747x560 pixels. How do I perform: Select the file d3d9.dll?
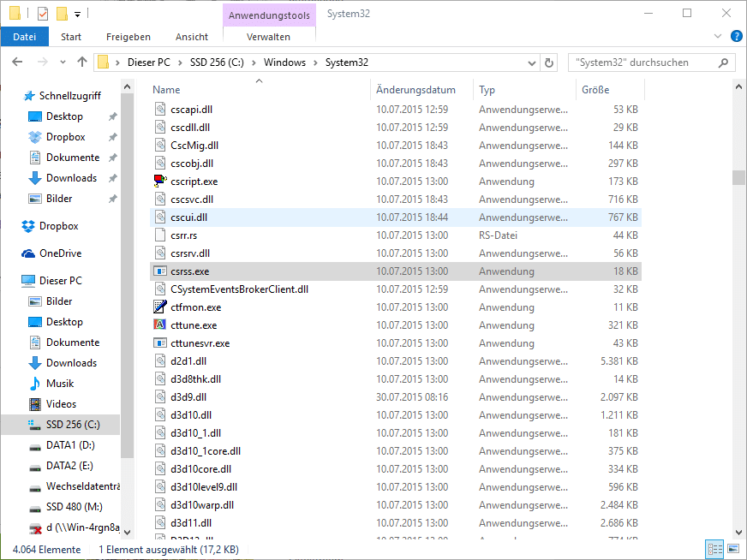point(396,397)
